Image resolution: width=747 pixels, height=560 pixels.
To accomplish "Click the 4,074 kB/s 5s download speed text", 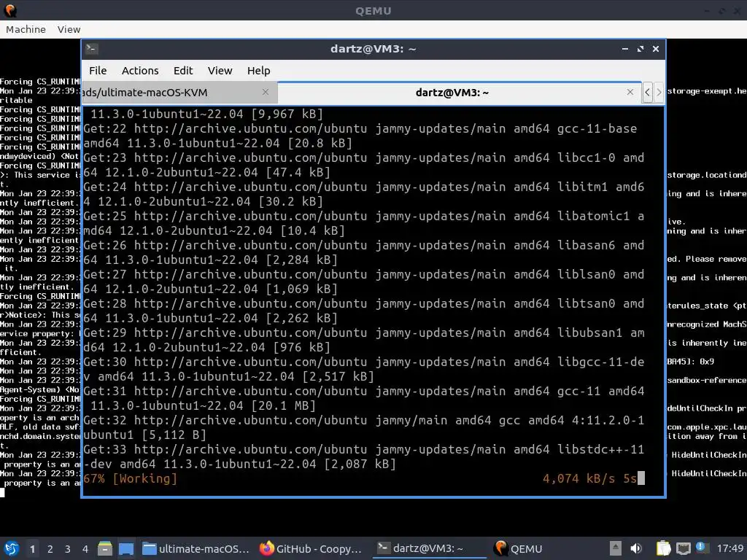I will click(x=589, y=478).
